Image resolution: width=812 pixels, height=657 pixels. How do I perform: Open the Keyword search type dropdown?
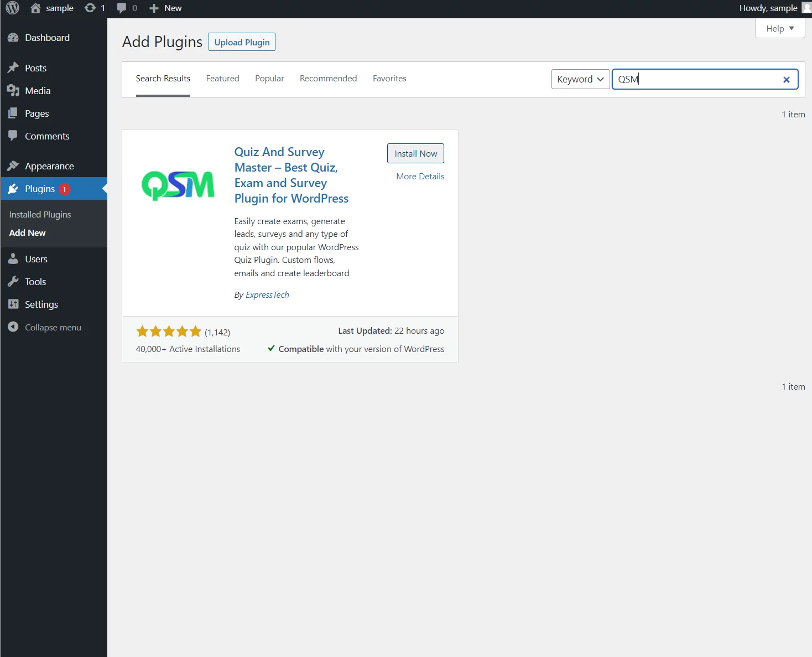[580, 79]
